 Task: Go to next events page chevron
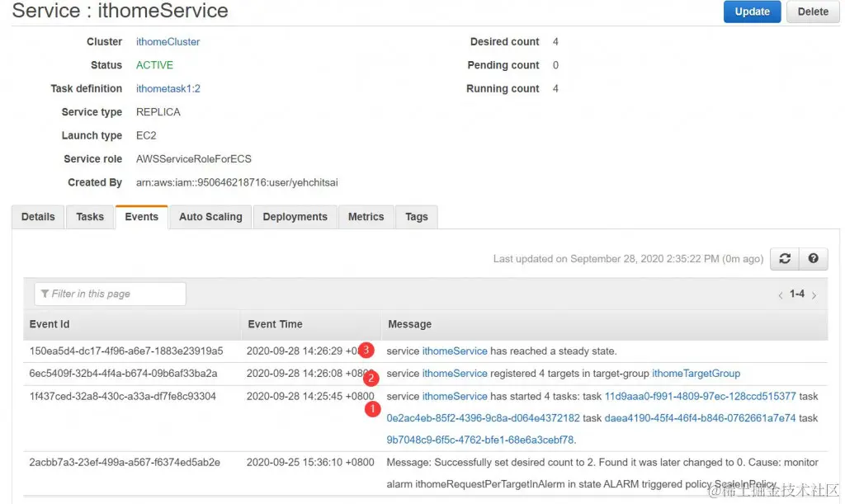(x=814, y=295)
